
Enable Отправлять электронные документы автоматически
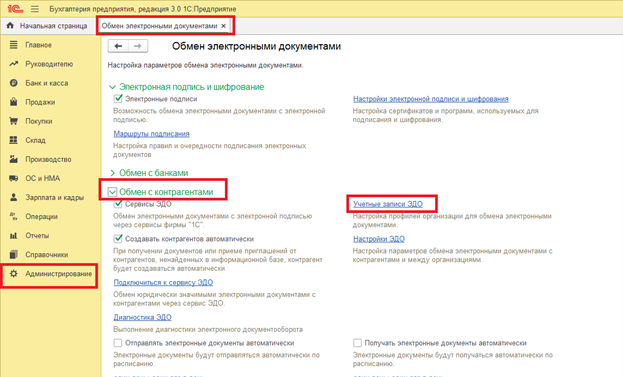(118, 343)
